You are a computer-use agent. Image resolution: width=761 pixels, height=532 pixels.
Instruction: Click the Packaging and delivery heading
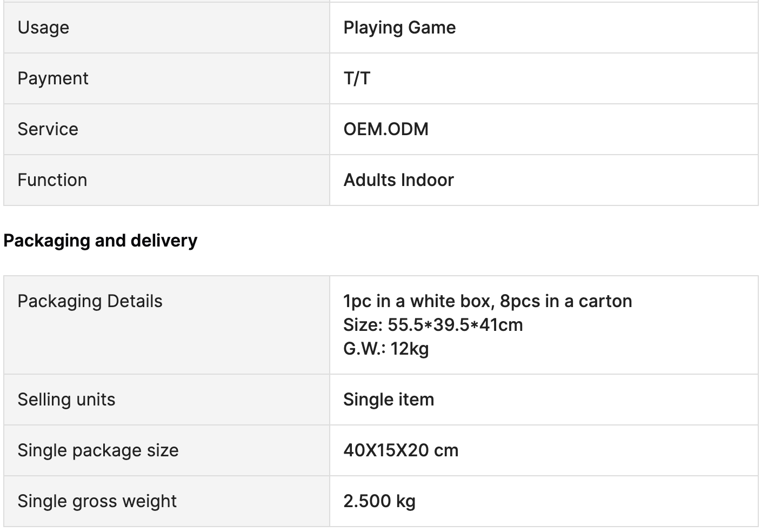(x=100, y=241)
